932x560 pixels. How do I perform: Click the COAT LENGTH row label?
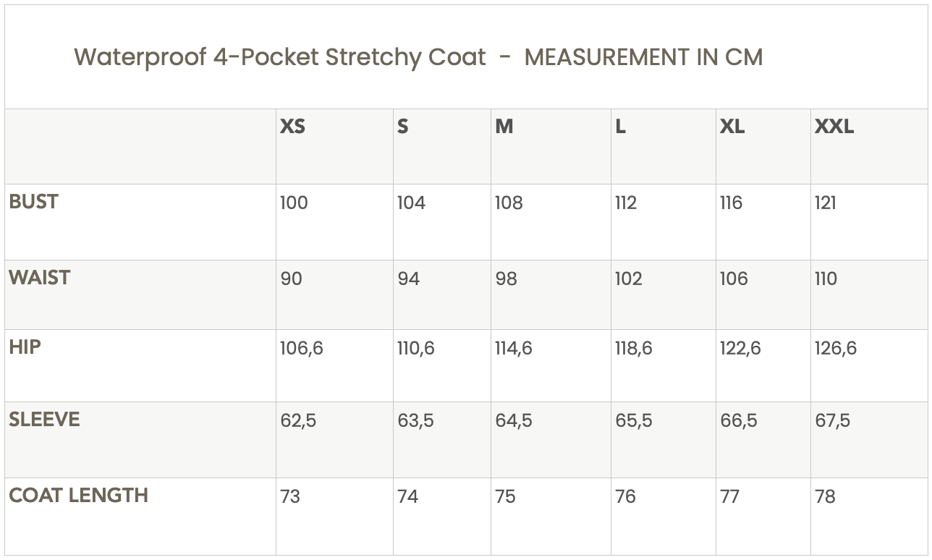[x=78, y=496]
